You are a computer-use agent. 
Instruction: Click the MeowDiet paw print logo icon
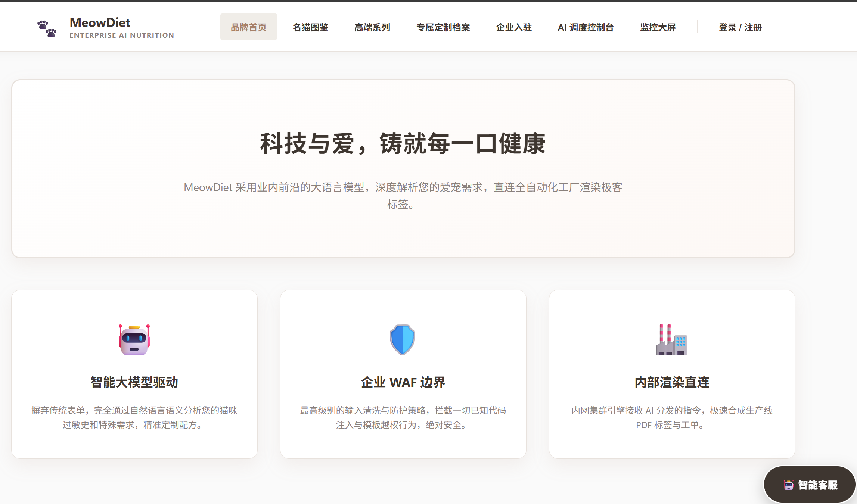[47, 28]
